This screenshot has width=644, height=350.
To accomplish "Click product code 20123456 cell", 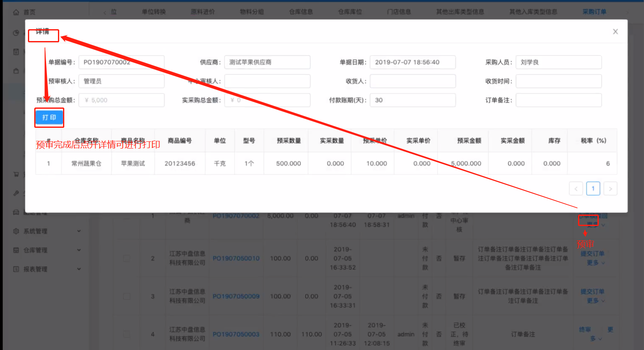I will coord(180,163).
